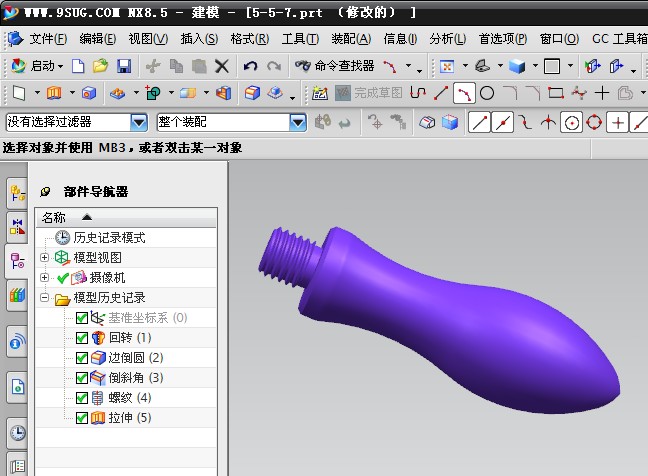Enable the snap to midpoint icon
The width and height of the screenshot is (648, 476).
click(x=503, y=122)
